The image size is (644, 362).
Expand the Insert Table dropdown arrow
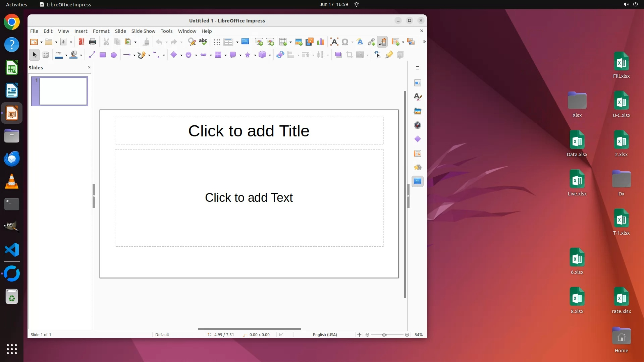click(290, 42)
